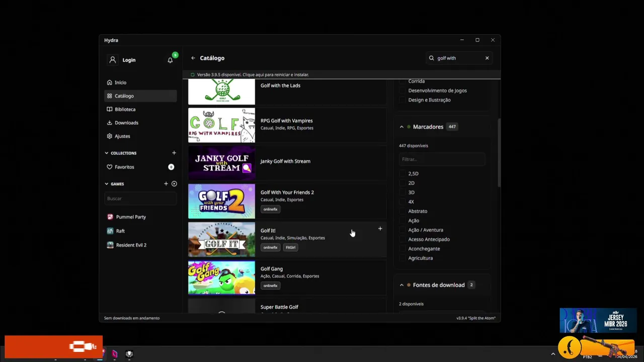Click the filter panel scrollbar
This screenshot has height=362, width=644.
point(499,153)
